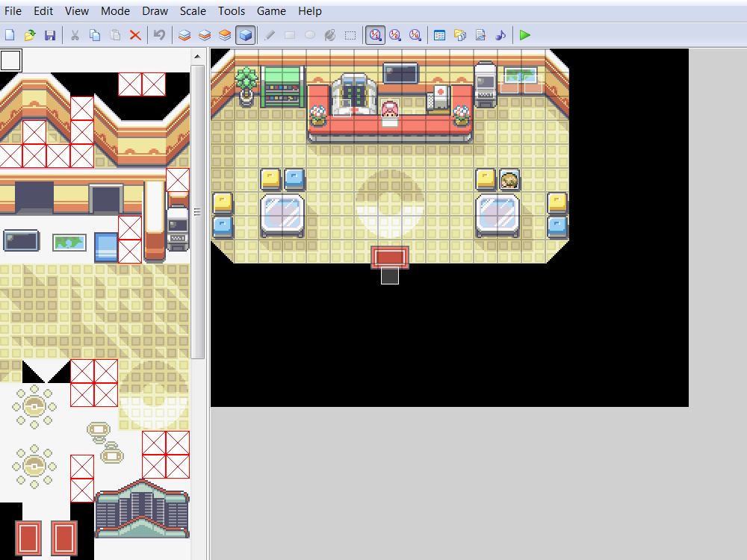Create a new project with toolbar icon
747x560 pixels.
(x=10, y=35)
